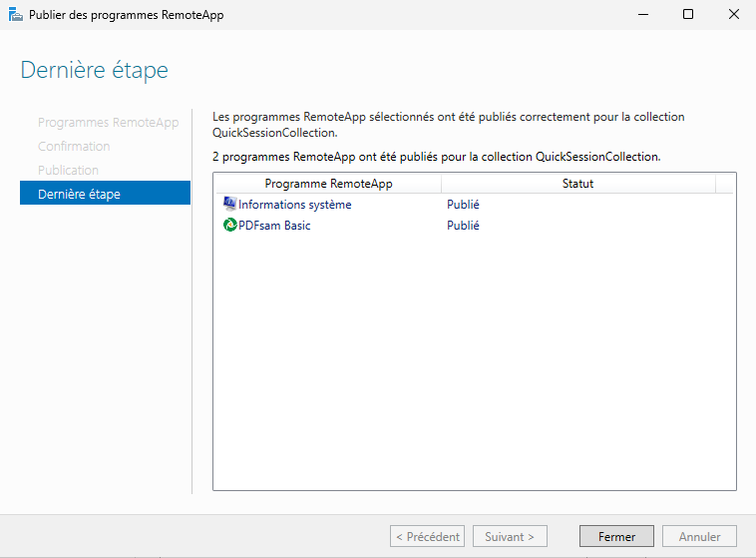The width and height of the screenshot is (756, 558).
Task: Minimize the RemoteApp publishing wizard window
Action: tap(641, 15)
